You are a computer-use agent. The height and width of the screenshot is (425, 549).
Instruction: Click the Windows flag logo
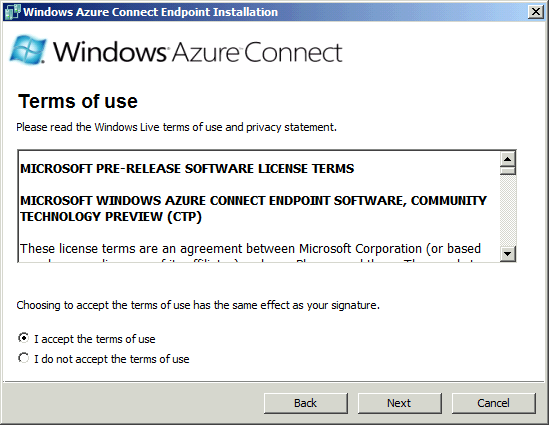[x=28, y=49]
